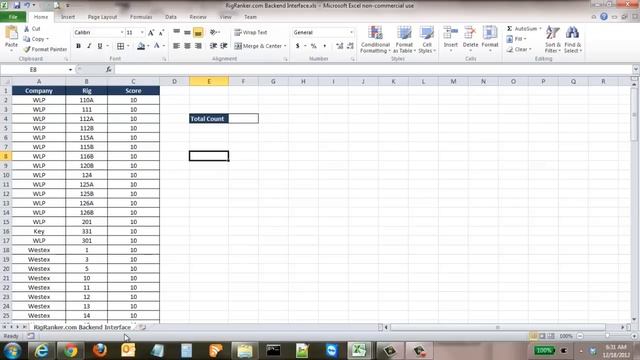
Task: Click Decrease Indent icon
Action: pyautogui.click(x=213, y=46)
